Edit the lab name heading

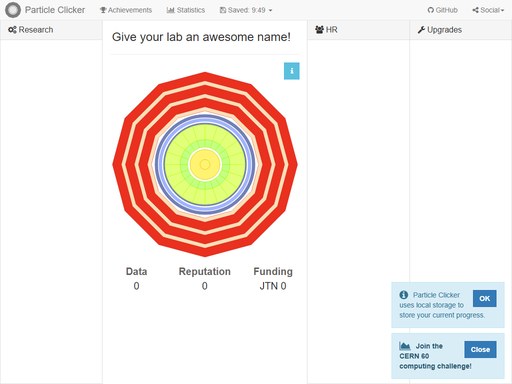[201, 37]
